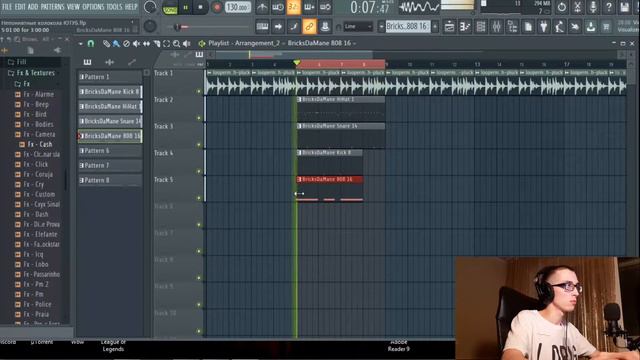640x360 pixels.
Task: Click the plus next to pattern selector
Action: click(x=435, y=27)
